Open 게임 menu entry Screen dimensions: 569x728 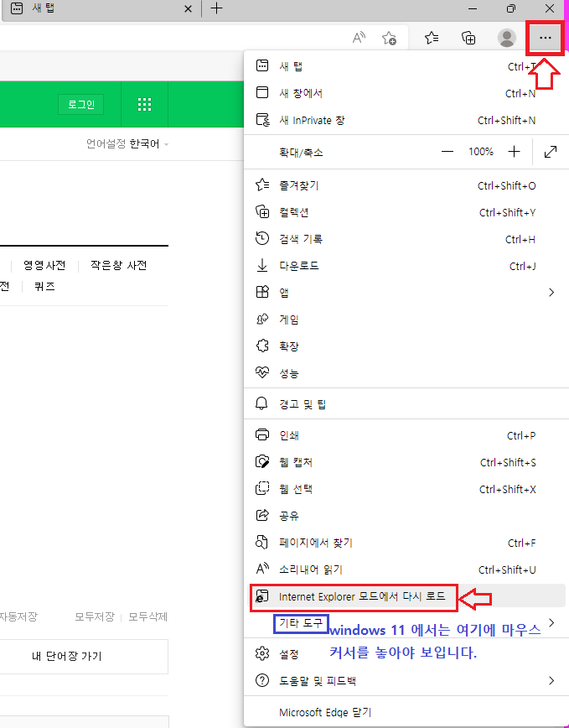click(405, 320)
